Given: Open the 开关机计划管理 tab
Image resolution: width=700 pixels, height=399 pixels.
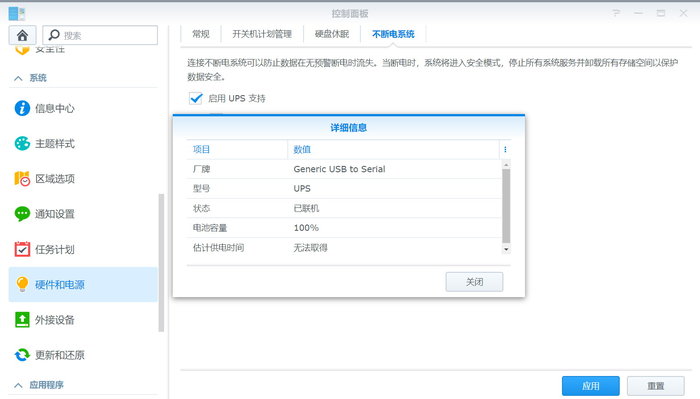Looking at the screenshot, I should tap(262, 34).
